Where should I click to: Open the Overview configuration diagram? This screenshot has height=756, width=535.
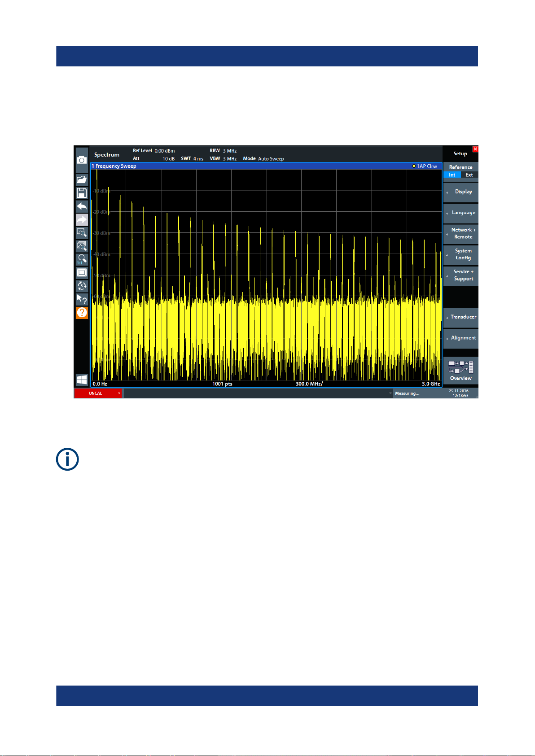coord(460,371)
